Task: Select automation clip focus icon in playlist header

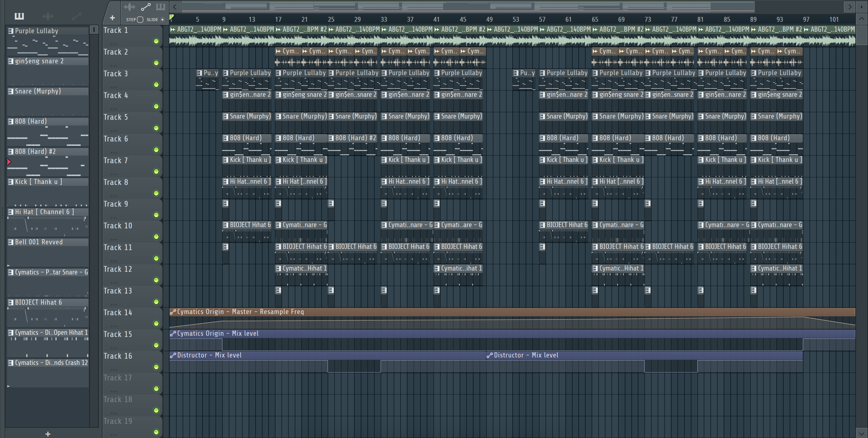Action: pos(146,7)
